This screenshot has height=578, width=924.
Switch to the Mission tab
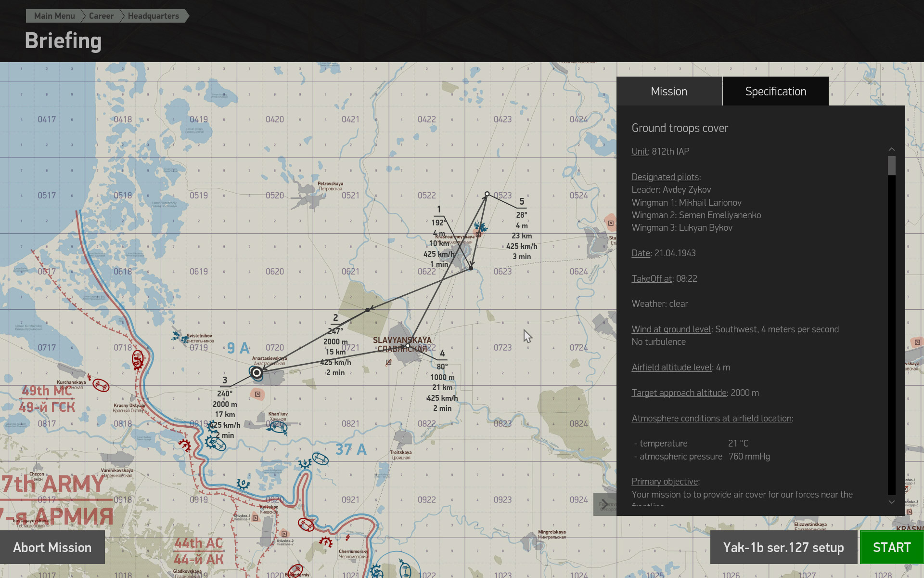(669, 91)
